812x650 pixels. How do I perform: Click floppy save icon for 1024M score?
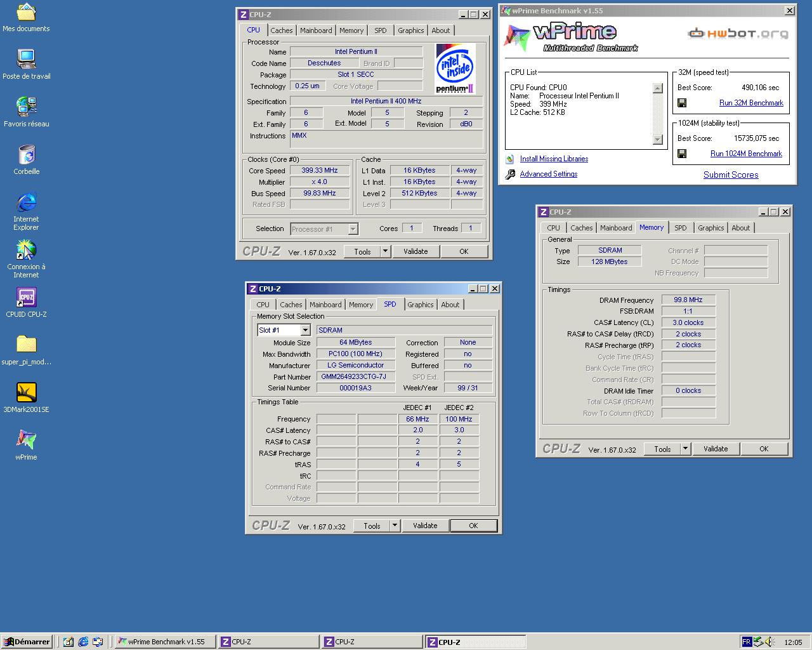tap(682, 154)
